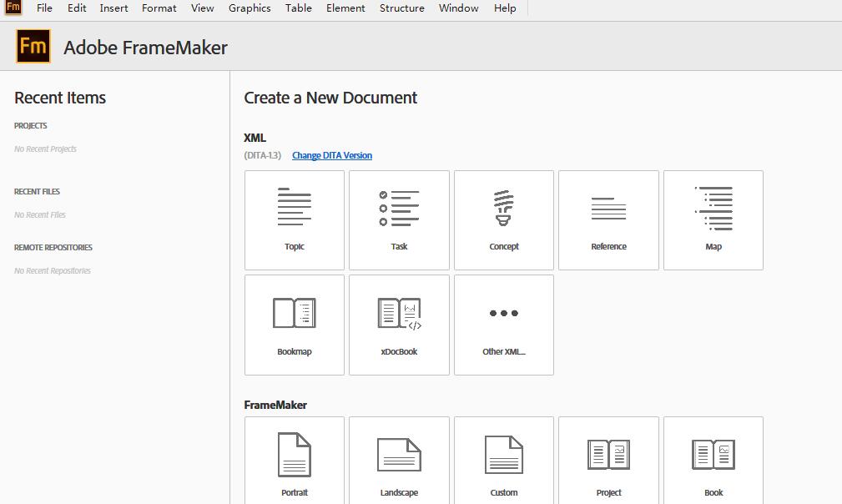Create a new DITA Map document
The height and width of the screenshot is (504, 842).
[713, 220]
